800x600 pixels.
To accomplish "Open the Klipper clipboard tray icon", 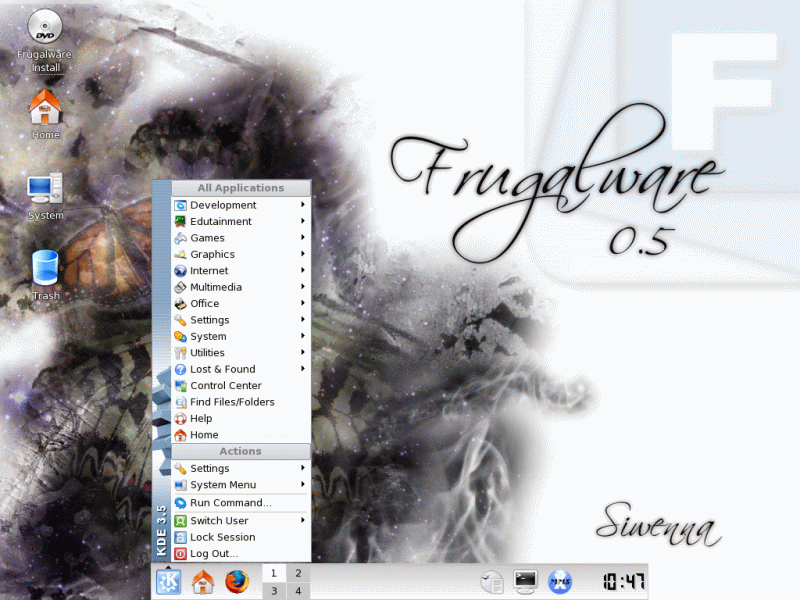I will pos(492,582).
